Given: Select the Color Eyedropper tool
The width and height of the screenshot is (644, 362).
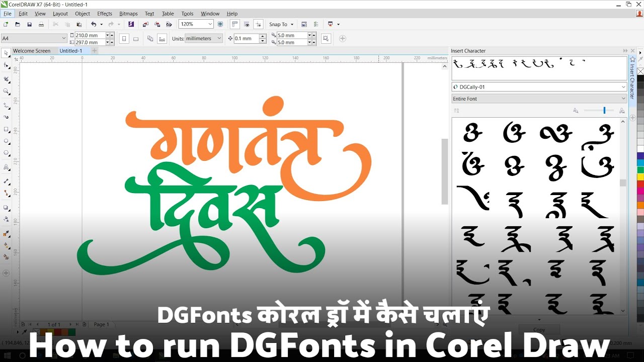Looking at the screenshot, I should (6, 234).
